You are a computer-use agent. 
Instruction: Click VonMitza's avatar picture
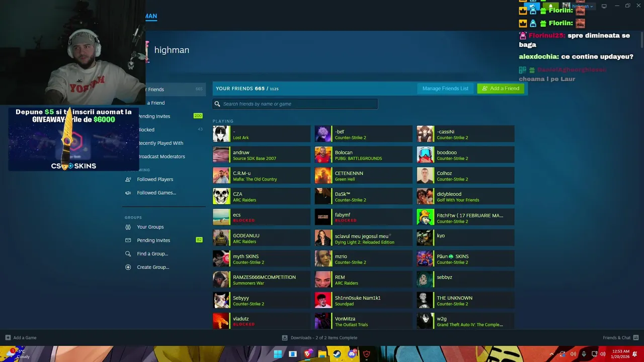pyautogui.click(x=323, y=321)
